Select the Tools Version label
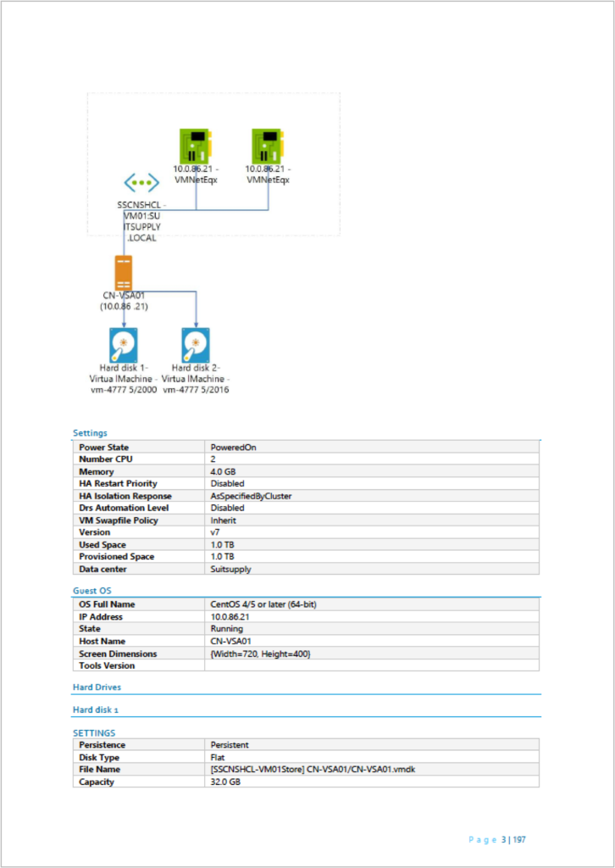The height and width of the screenshot is (868, 615). [x=107, y=665]
